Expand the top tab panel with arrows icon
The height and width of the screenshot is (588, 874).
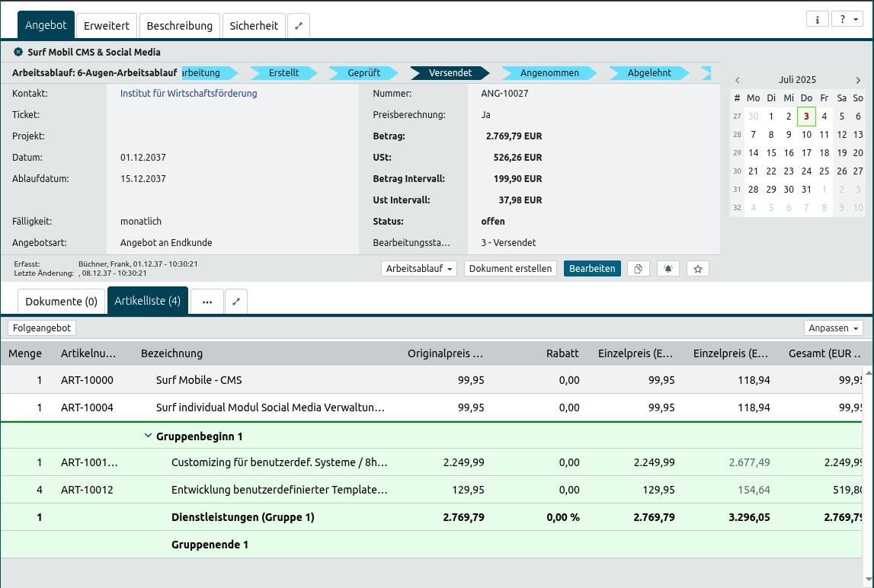299,26
